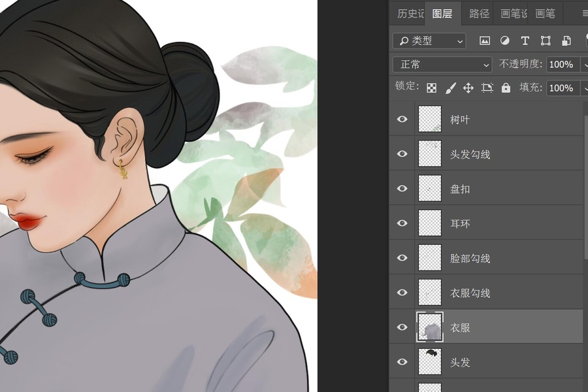Select layer named 头发
Image resolution: width=588 pixels, height=392 pixels.
tap(460, 363)
